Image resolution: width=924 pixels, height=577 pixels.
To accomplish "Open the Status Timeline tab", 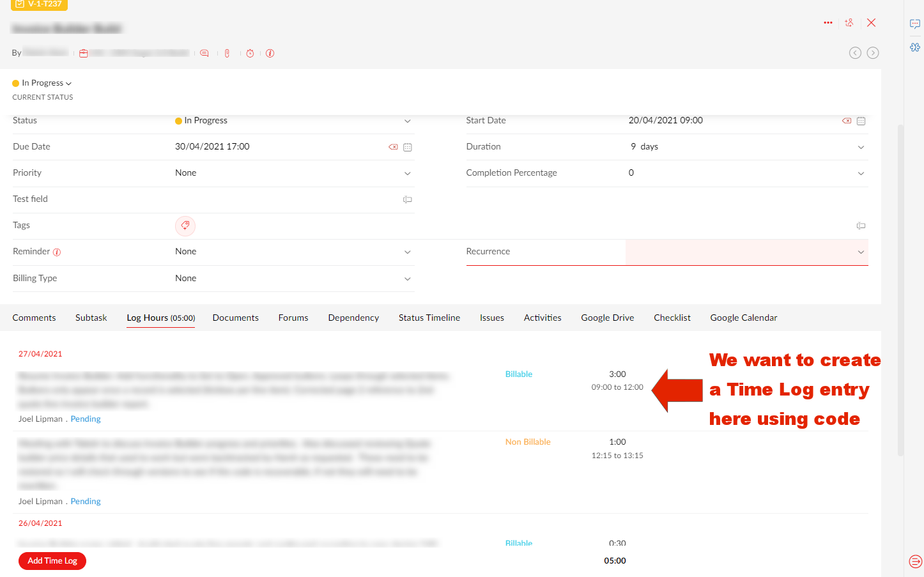I will (429, 318).
